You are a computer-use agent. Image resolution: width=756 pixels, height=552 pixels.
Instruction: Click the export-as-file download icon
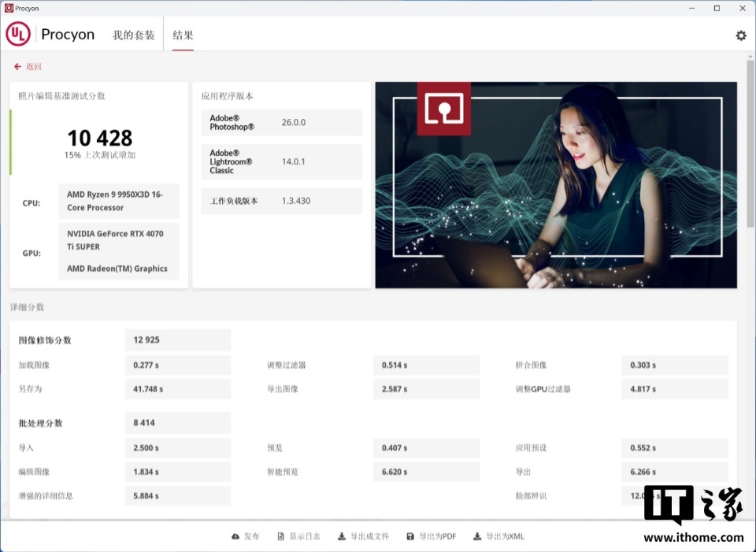pos(340,535)
